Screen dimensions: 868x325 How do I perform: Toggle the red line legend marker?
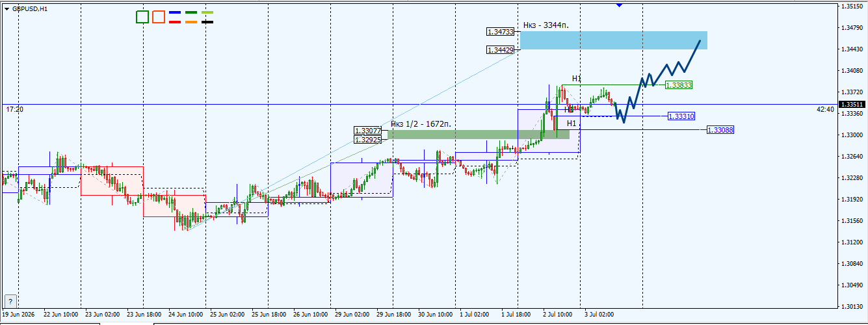[175, 22]
